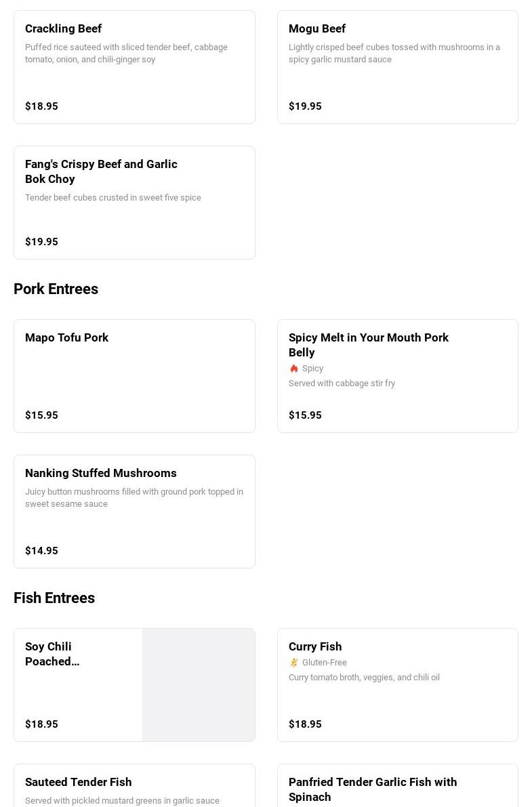
Task: Click the Crackling Beef $18.95 price
Action: click(x=41, y=106)
